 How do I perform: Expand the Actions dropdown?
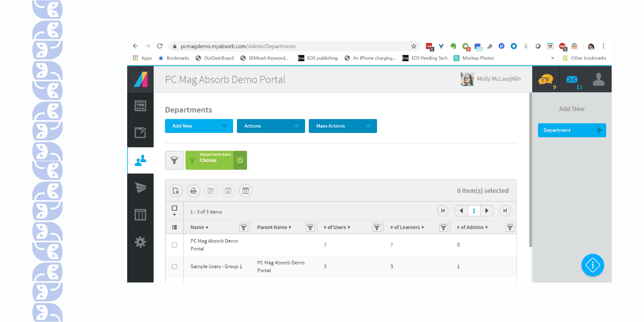coord(271,126)
